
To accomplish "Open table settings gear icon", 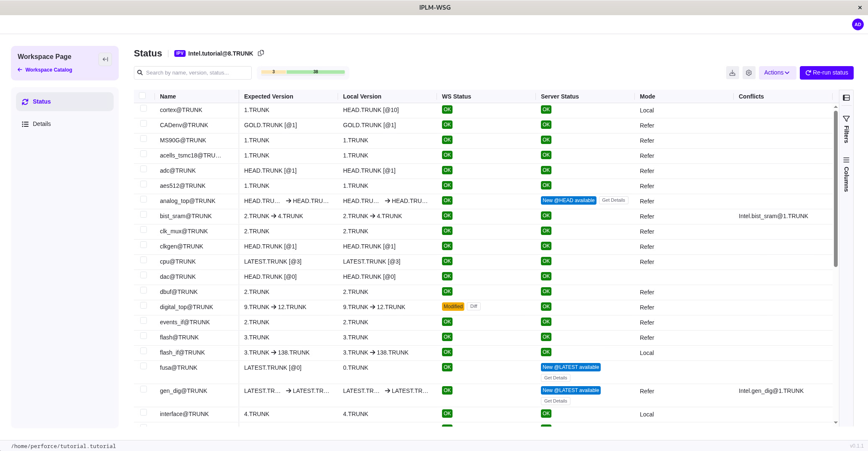I will (x=749, y=73).
